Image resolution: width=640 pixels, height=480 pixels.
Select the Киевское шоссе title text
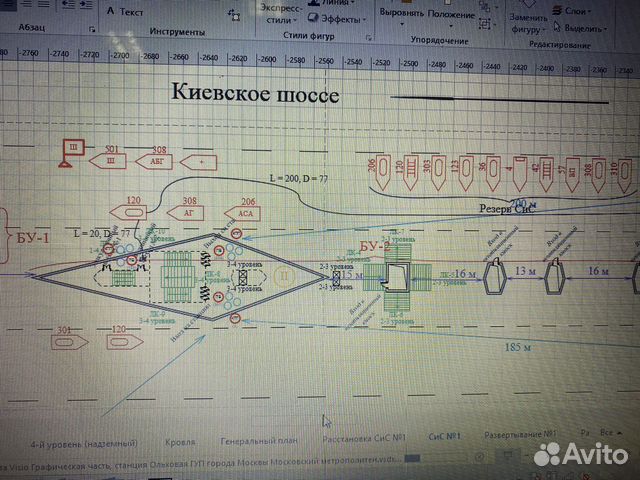255,93
